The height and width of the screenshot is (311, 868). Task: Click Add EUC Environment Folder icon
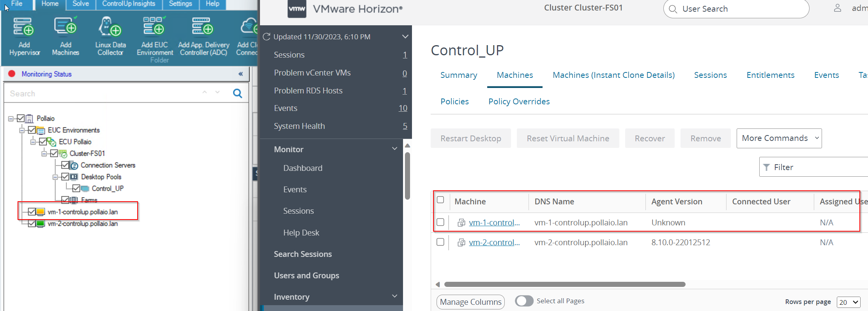154,26
